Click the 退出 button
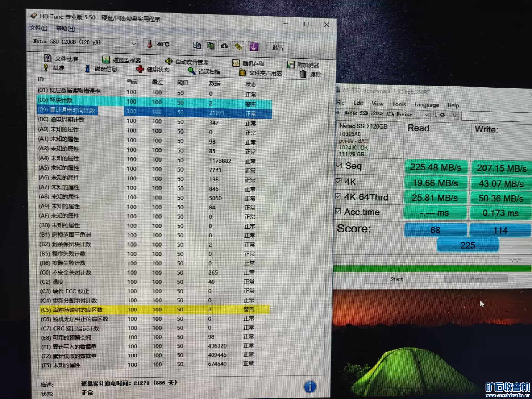Image resolution: width=532 pixels, height=399 pixels. coord(277,48)
